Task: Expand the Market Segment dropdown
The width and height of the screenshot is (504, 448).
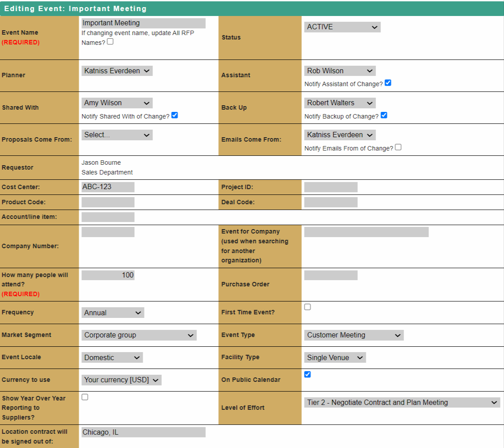Action: click(x=139, y=335)
